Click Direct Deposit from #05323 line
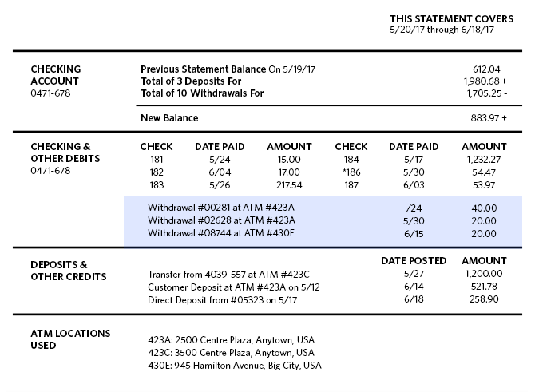Screen dimensions: 535x392 tap(222, 300)
